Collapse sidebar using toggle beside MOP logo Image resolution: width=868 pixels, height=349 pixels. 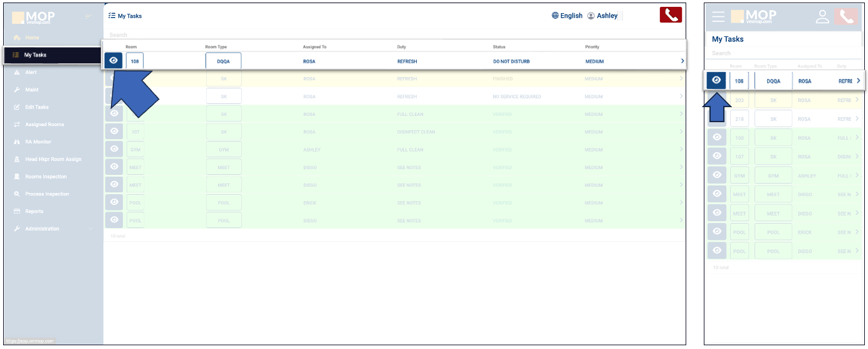coord(88,16)
